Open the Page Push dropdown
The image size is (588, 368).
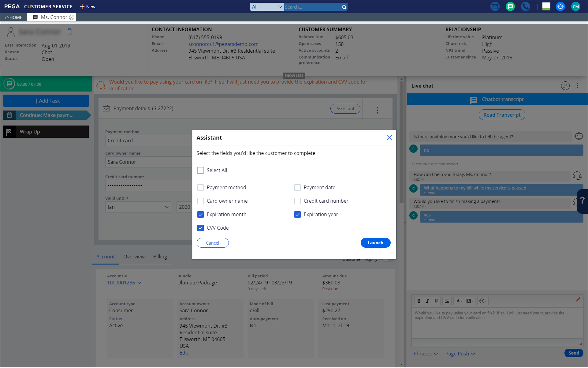pos(460,354)
